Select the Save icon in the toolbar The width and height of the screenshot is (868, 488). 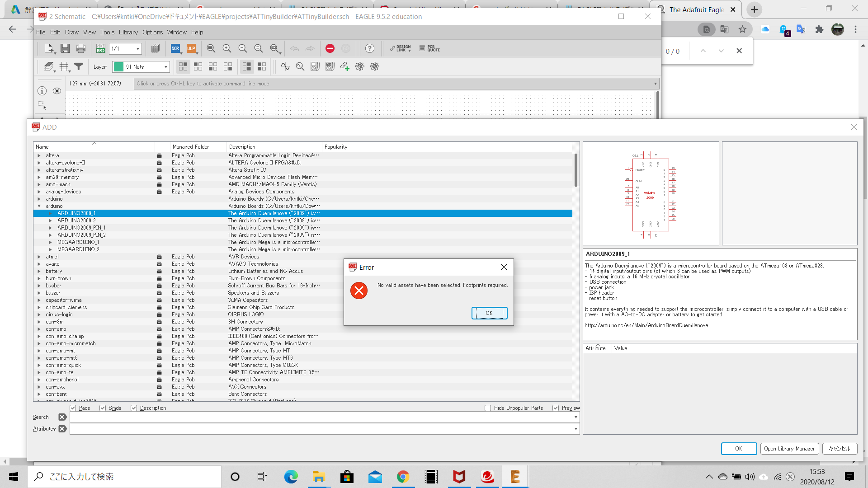pos(65,48)
